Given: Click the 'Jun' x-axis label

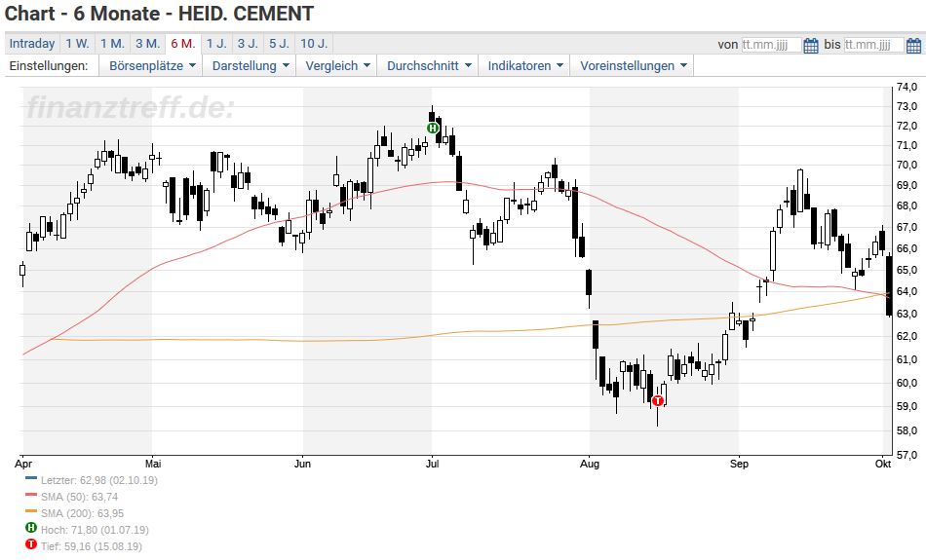Looking at the screenshot, I should tap(302, 464).
